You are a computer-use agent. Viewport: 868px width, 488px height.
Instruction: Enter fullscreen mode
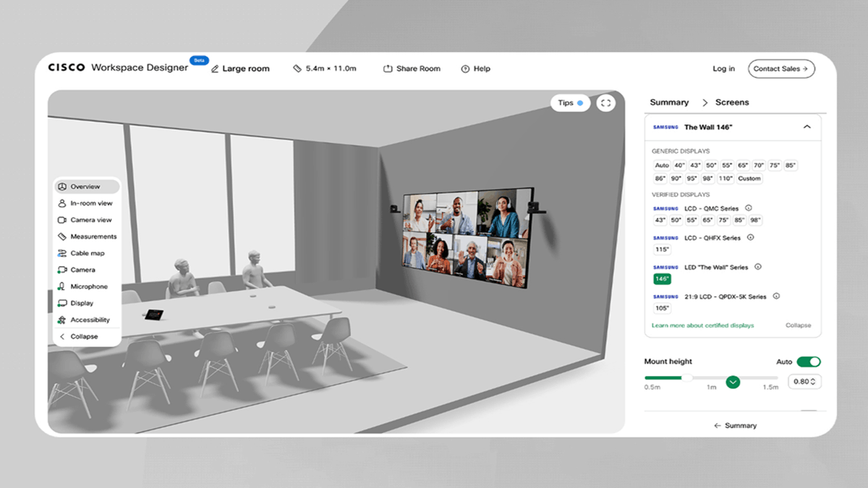click(606, 103)
